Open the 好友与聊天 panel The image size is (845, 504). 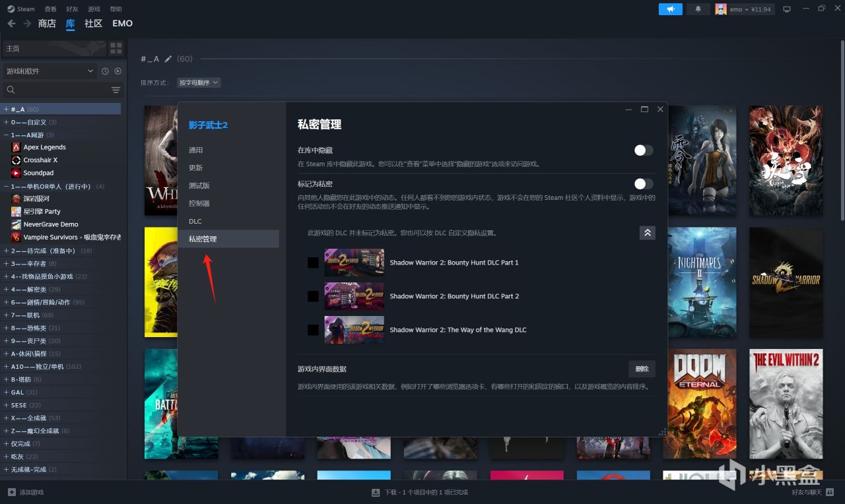[811, 492]
